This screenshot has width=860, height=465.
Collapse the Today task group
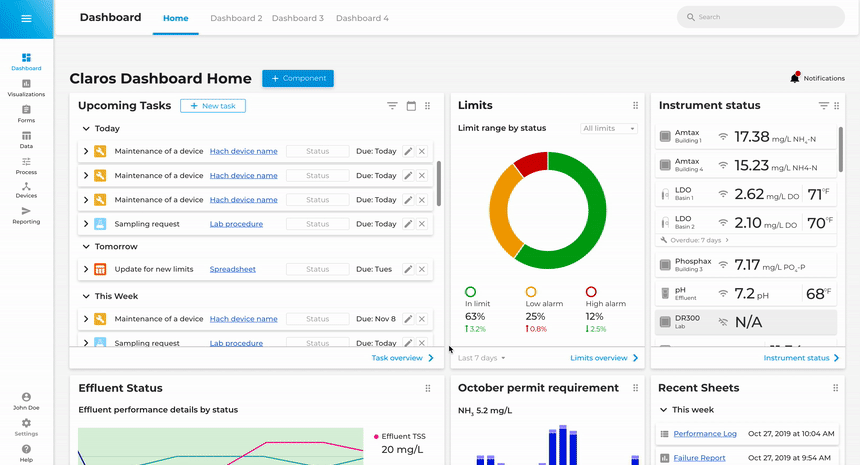[86, 128]
